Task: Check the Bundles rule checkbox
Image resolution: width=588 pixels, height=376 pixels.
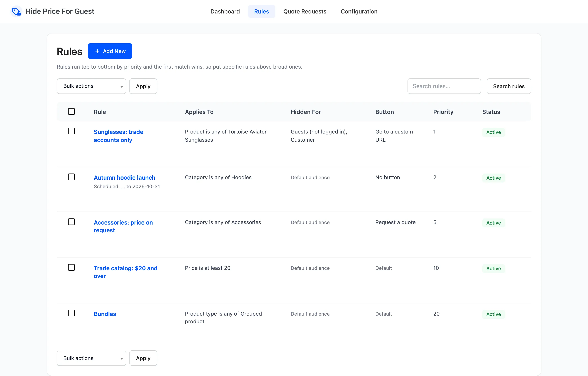Action: (x=71, y=313)
